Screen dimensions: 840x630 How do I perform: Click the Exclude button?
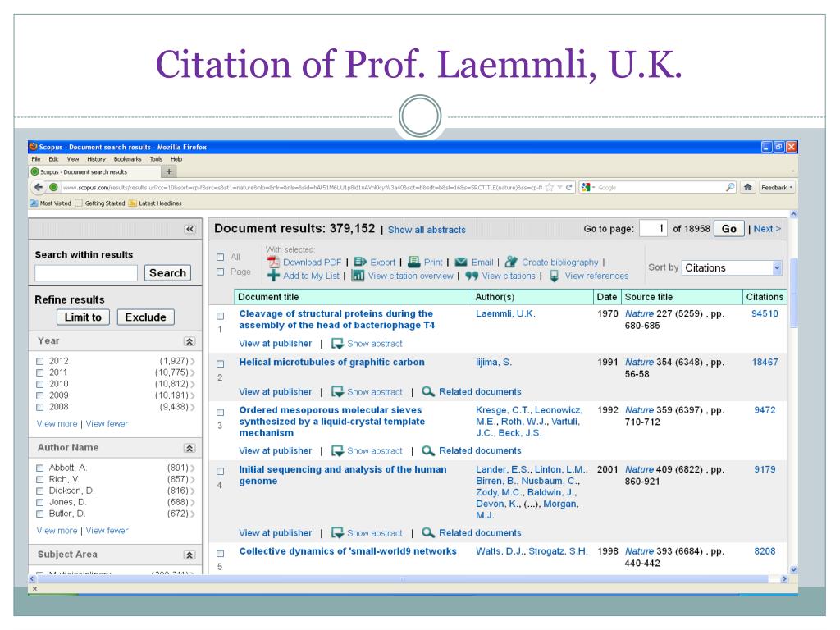[146, 317]
